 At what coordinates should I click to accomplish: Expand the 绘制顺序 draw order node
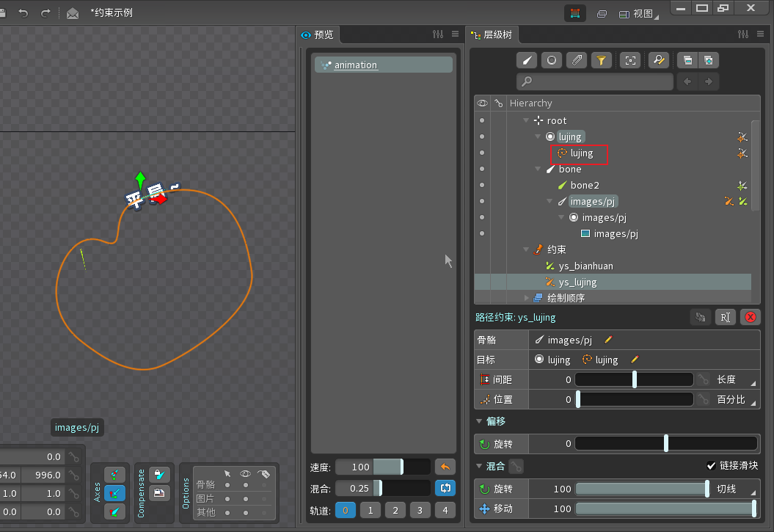point(526,298)
